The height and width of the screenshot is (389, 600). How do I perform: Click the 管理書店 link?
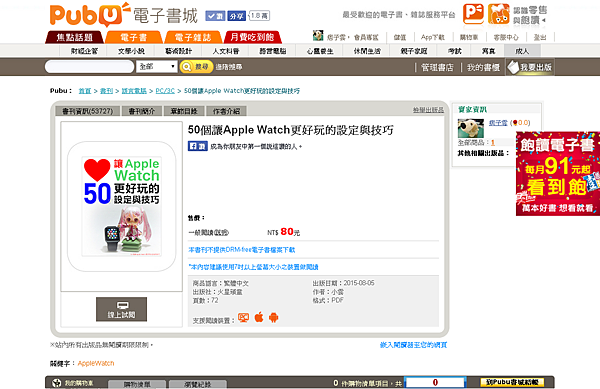[437, 67]
